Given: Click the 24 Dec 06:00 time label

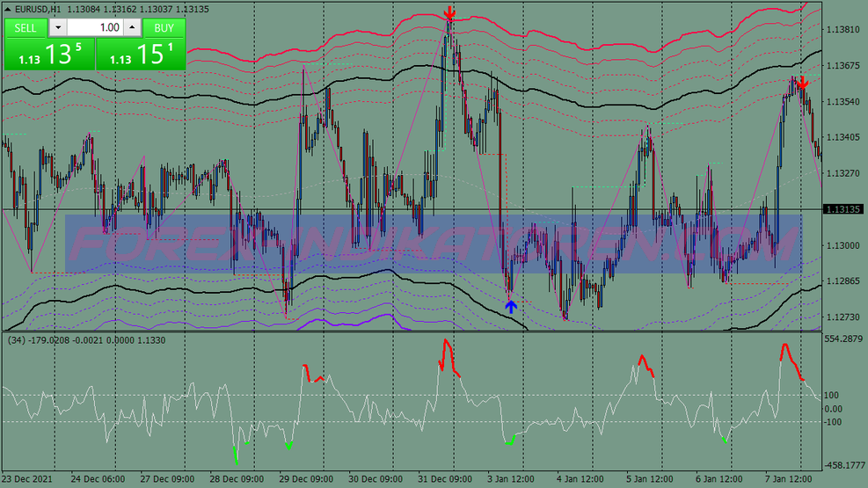Looking at the screenshot, I should (x=98, y=478).
